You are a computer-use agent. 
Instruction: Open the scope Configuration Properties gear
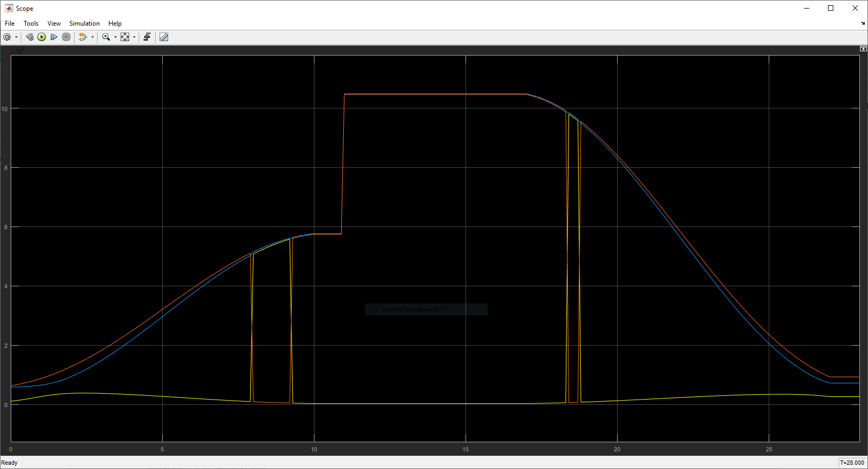coord(7,37)
